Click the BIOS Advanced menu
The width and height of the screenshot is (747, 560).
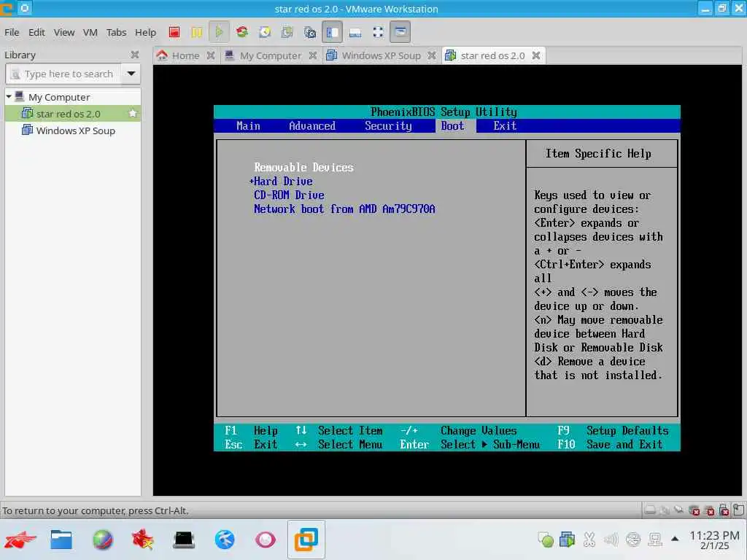312,125
